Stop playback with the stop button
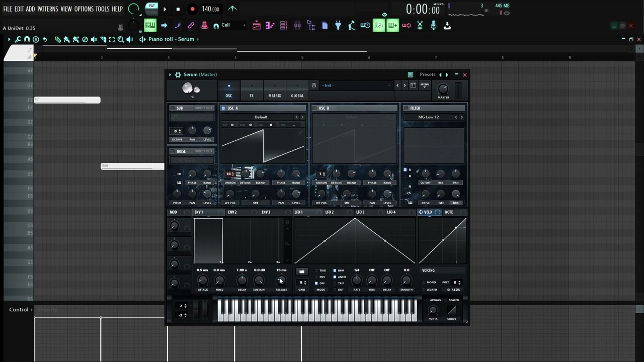Screen dimensions: 644x362 pyautogui.click(x=178, y=9)
